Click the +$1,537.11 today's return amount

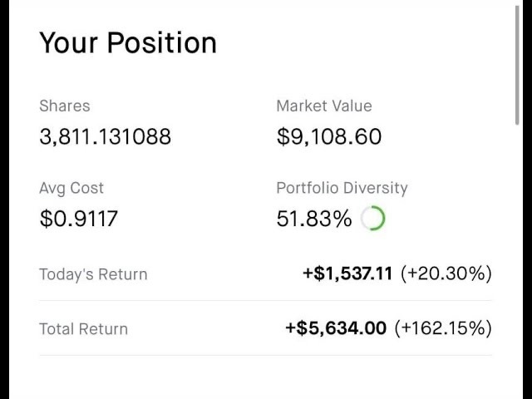coord(347,273)
